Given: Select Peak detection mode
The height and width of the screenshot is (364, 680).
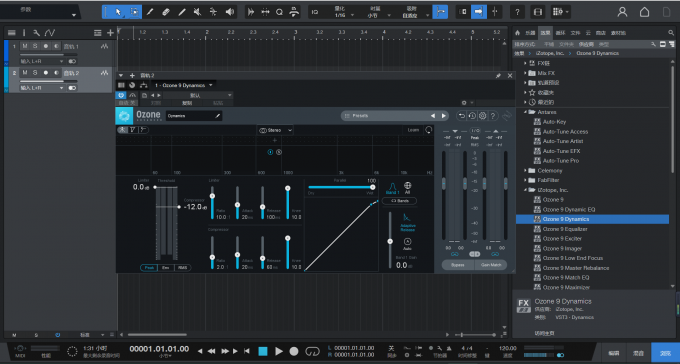Looking at the screenshot, I should [x=149, y=268].
